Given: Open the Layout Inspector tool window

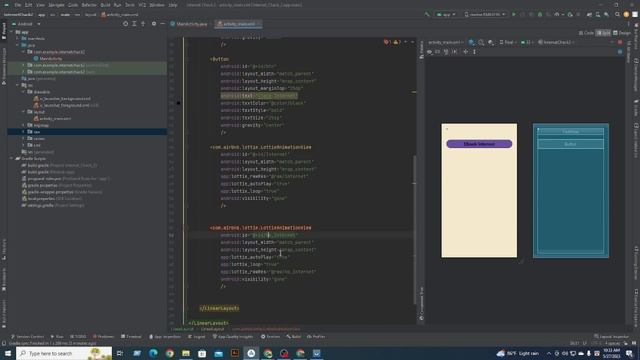Looking at the screenshot, I should [611, 337].
